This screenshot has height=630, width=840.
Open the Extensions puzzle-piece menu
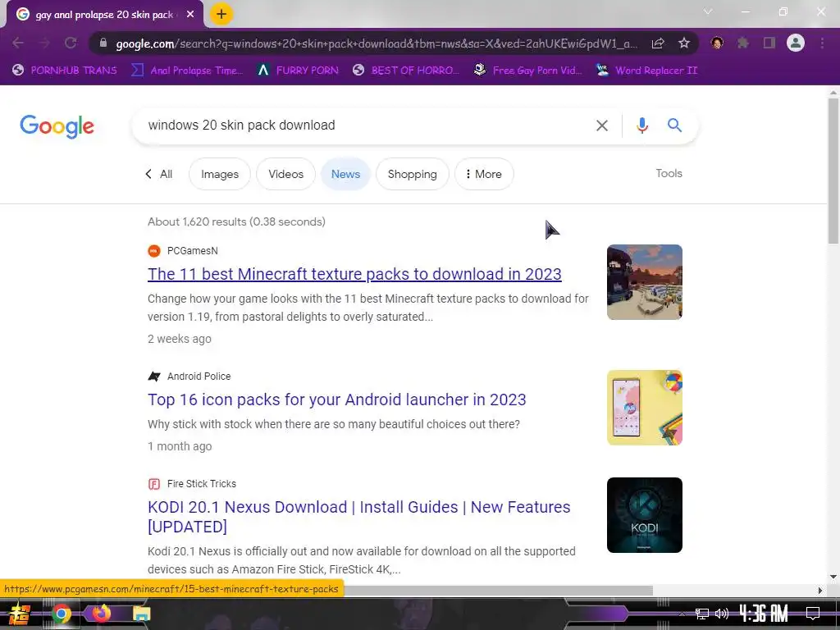(742, 43)
